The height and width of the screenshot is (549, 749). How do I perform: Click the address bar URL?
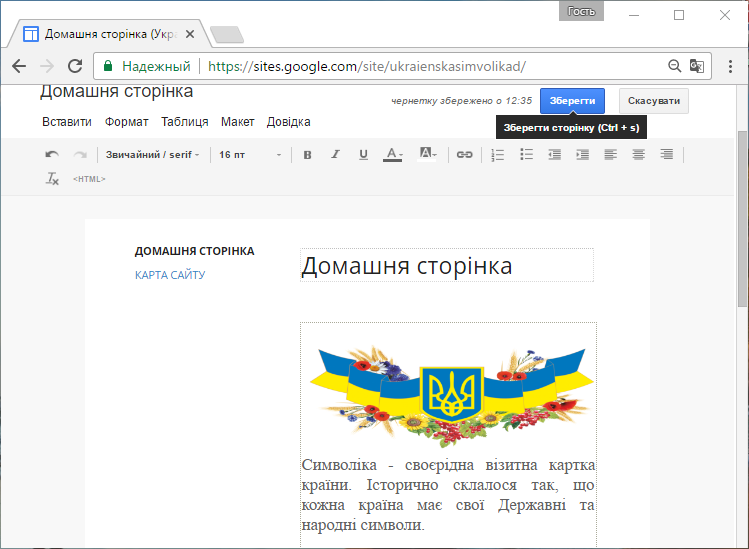tap(367, 66)
